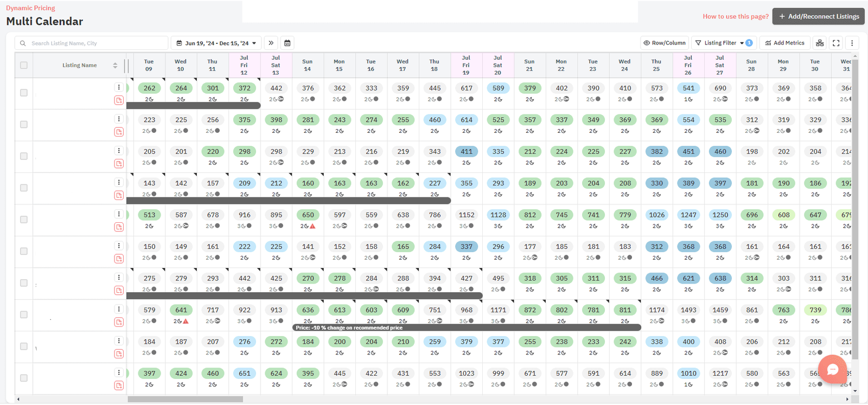Open the orange chat support bubble
The width and height of the screenshot is (868, 405).
(x=833, y=369)
